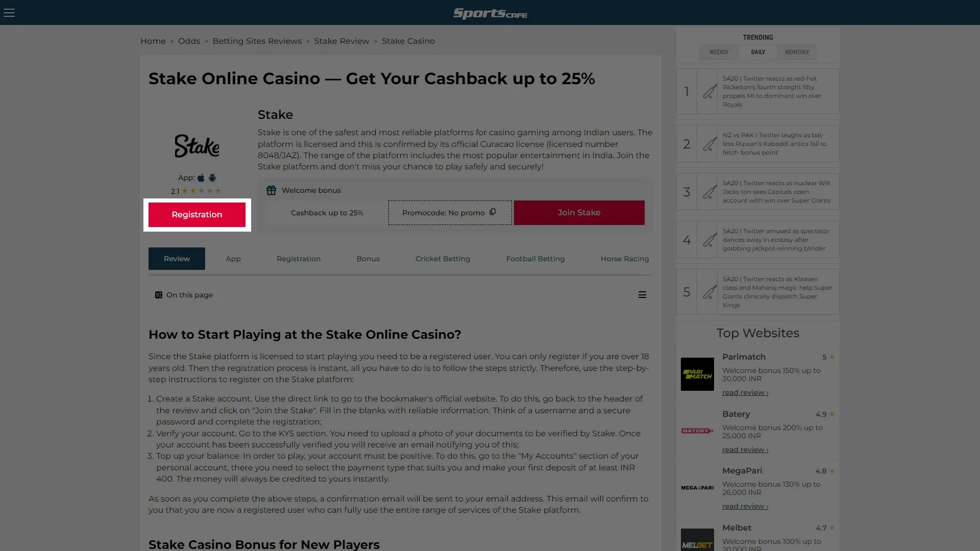This screenshot has height=551, width=980.
Task: Click the Sportscafe logo icon
Action: click(489, 13)
